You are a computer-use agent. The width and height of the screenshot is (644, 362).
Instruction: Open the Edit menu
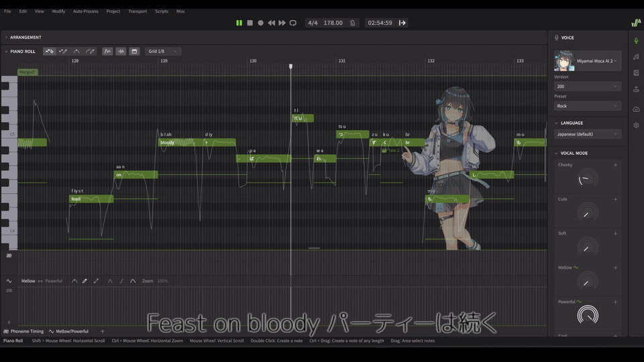click(23, 11)
